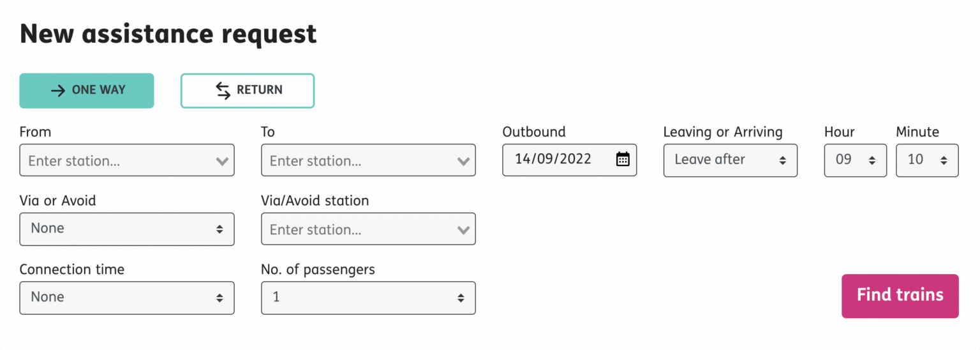Select the ONE WAY journey option

87,91
